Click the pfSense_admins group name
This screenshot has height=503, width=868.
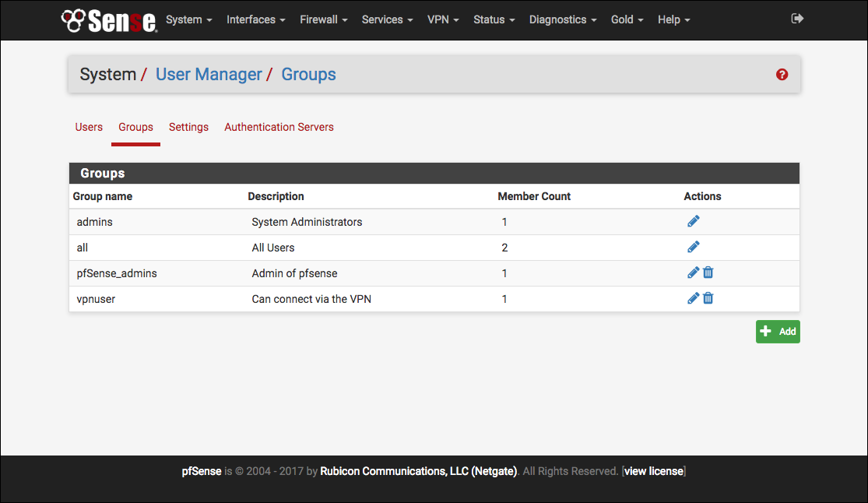coord(117,273)
